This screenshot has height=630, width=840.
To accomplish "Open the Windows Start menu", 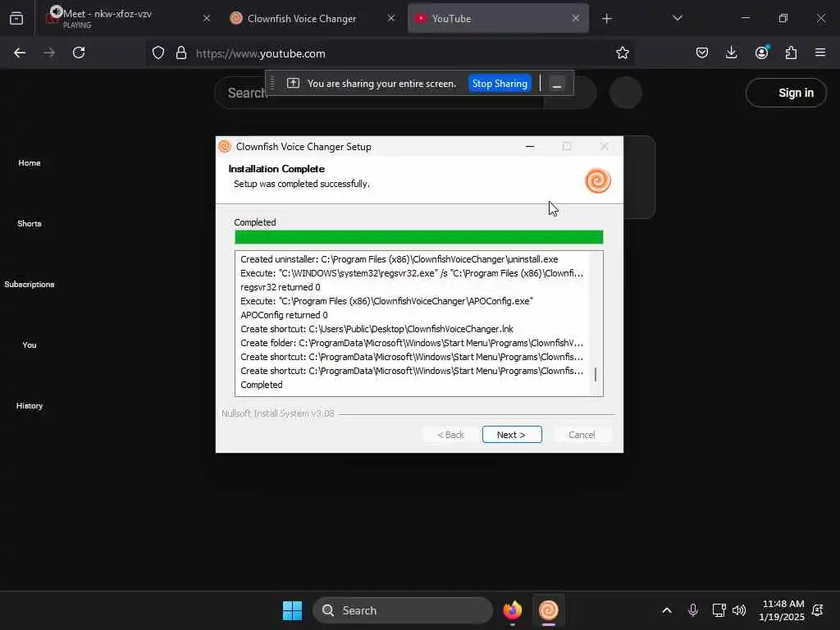I will point(293,610).
